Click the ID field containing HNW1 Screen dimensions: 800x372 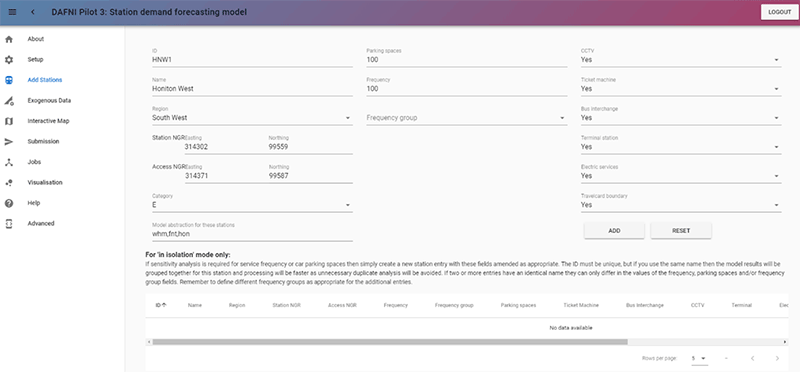[x=252, y=58]
